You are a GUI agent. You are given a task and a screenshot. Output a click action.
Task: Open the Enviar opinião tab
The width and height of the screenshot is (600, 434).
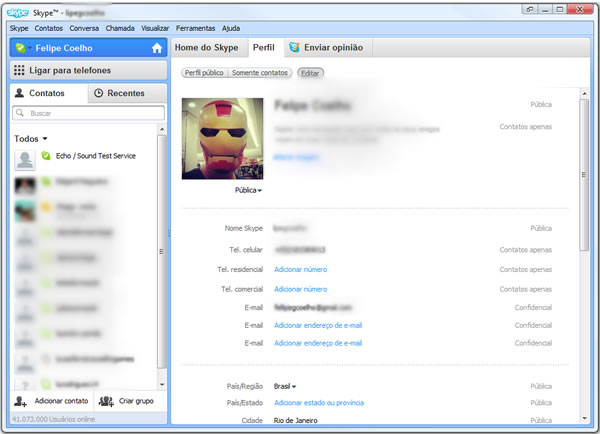[328, 47]
